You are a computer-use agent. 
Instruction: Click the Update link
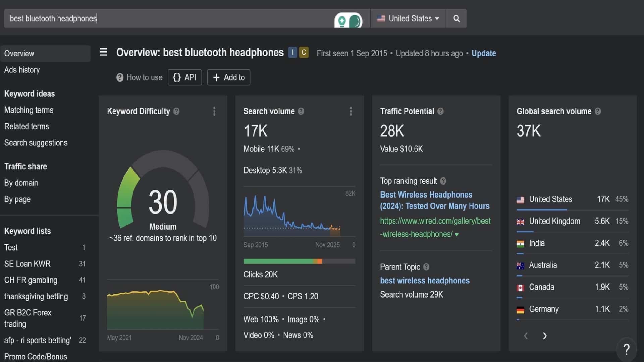pos(483,53)
